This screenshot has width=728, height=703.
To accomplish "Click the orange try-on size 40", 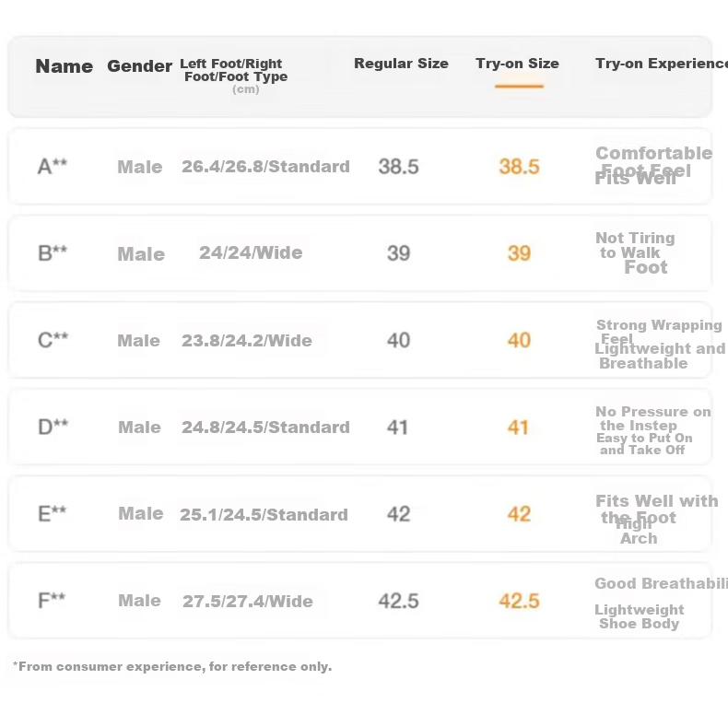I will coord(519,341).
